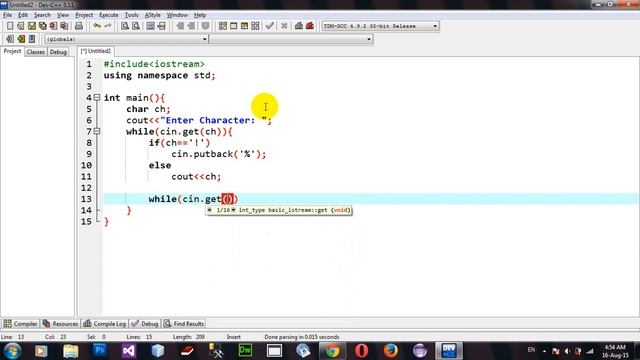
Task: Click the Close file toolbar icon
Action: 53,26
